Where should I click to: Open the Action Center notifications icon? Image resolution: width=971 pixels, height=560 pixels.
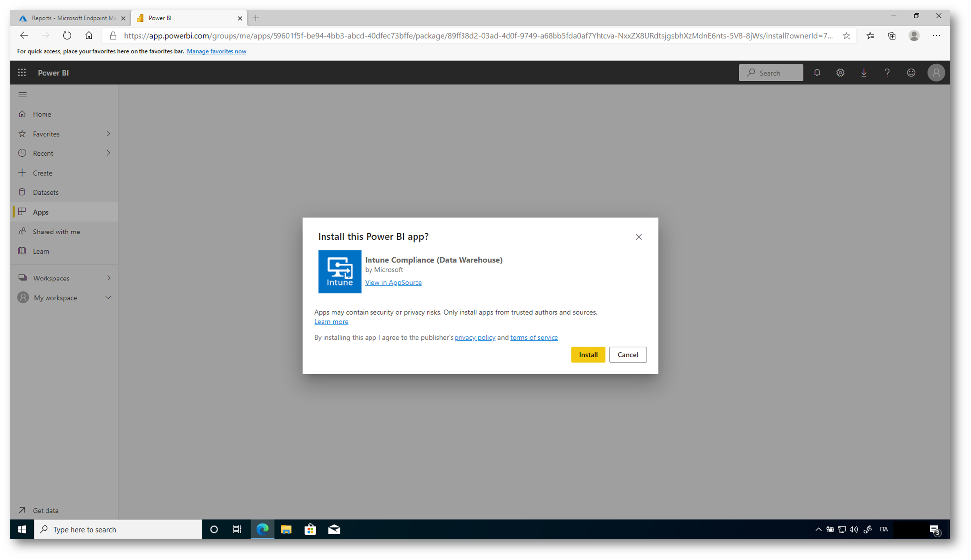tap(934, 529)
